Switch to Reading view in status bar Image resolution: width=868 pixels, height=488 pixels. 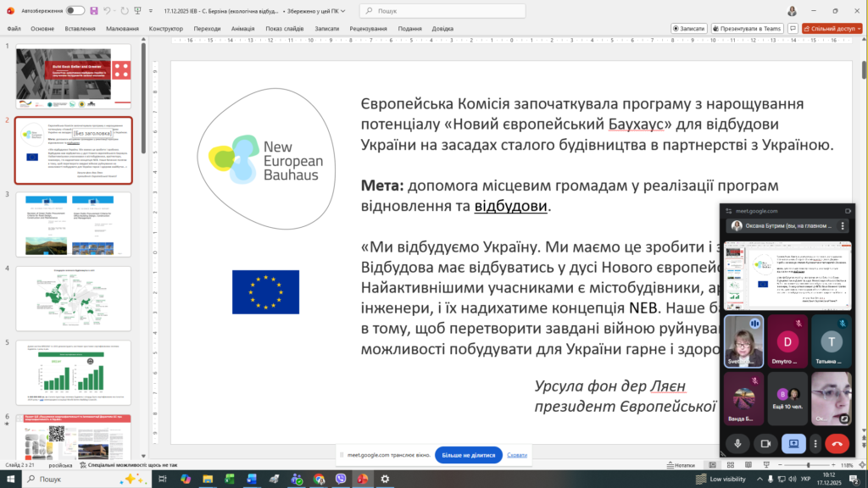pos(749,465)
